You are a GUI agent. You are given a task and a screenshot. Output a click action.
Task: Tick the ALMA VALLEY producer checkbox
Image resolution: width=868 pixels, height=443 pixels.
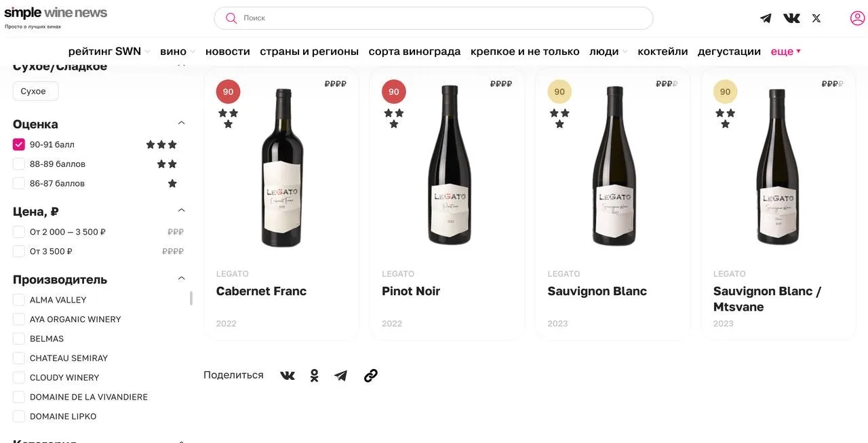click(x=19, y=300)
